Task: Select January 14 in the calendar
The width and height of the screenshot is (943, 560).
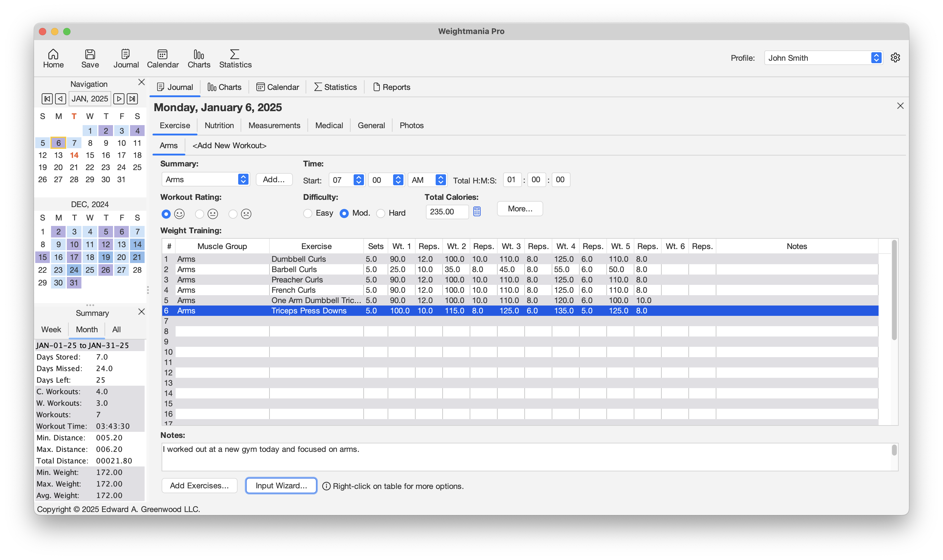Action: point(74,155)
